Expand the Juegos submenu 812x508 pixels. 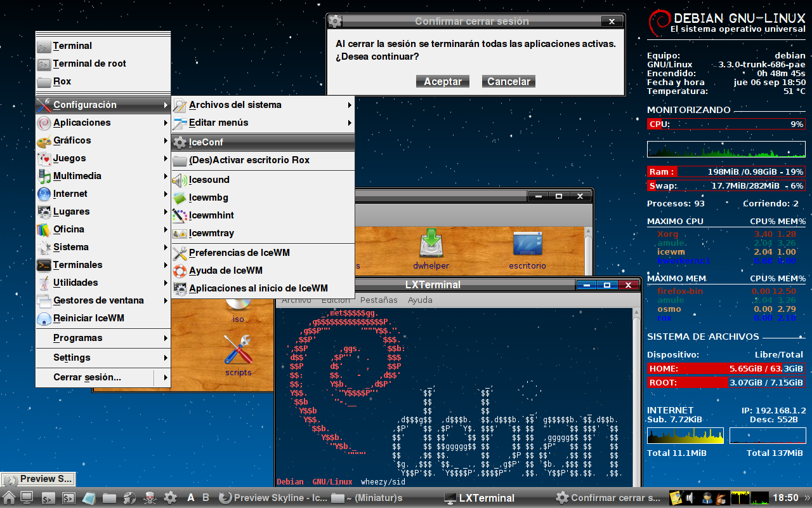tap(103, 158)
